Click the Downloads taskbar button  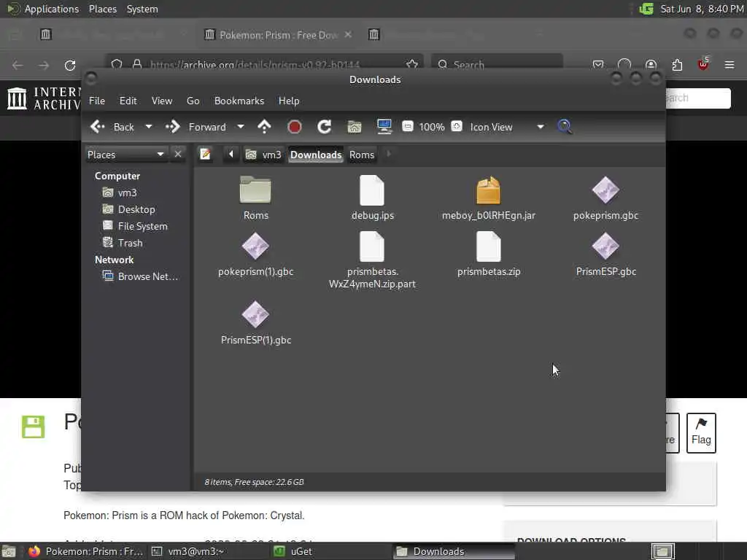[454, 551]
